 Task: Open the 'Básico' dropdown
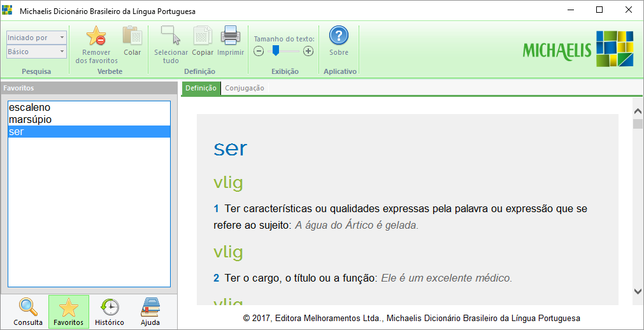pos(36,52)
